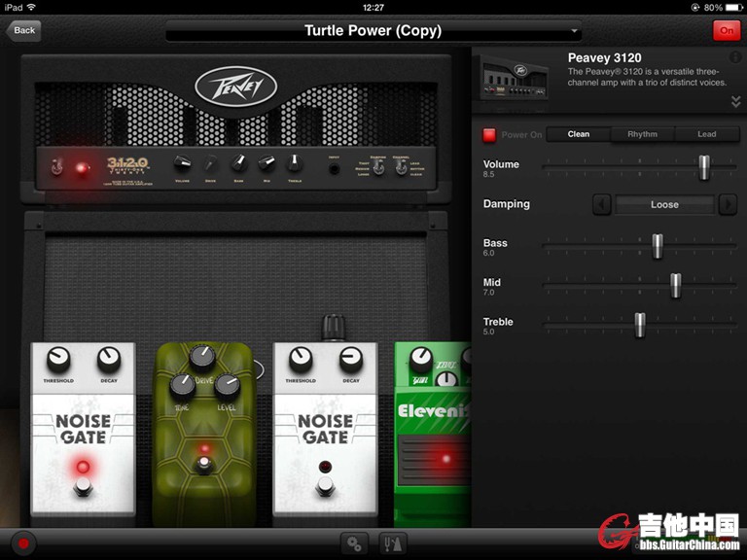Click the Decay knob on the first Noise Gate
This screenshot has height=560, width=747.
109,360
